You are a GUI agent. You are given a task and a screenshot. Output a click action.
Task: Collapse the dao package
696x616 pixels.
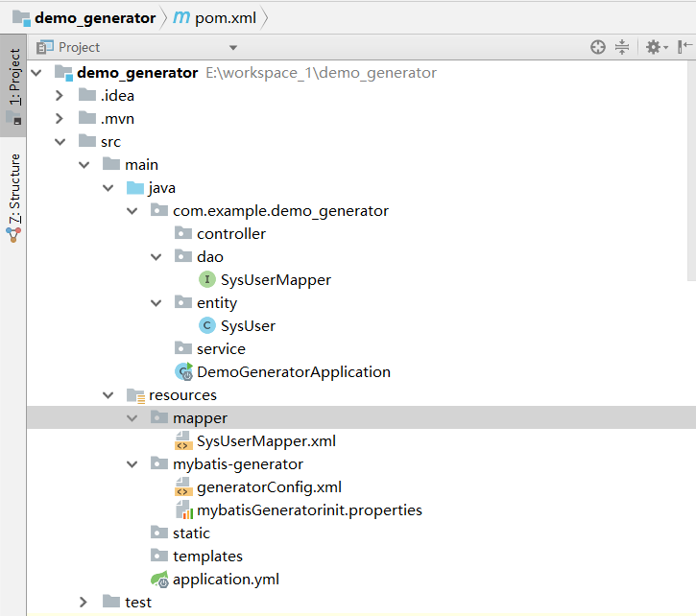click(157, 257)
